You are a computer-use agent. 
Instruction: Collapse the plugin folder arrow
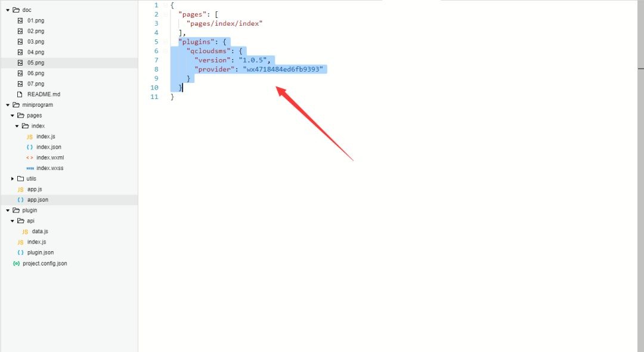click(8, 210)
